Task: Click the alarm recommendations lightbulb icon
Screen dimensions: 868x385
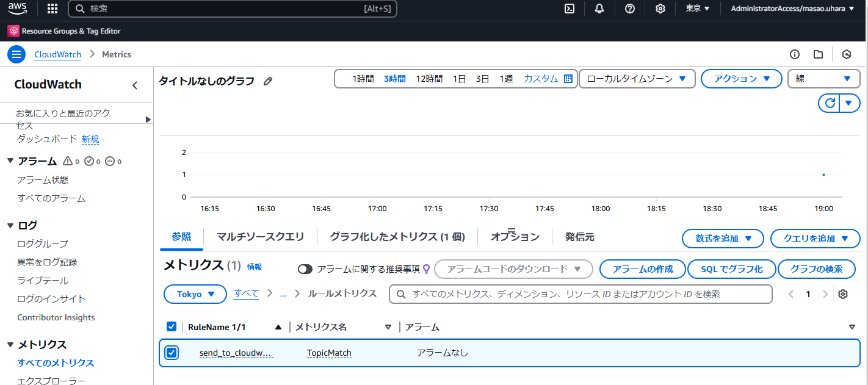Action: click(x=427, y=269)
